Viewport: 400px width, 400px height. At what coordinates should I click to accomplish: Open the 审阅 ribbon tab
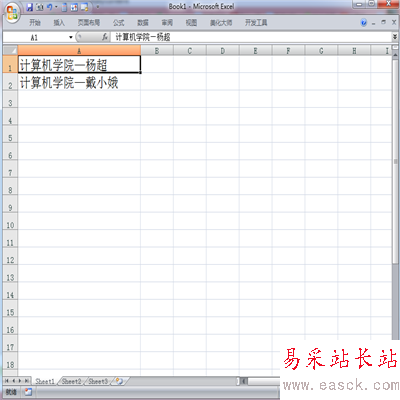point(167,23)
